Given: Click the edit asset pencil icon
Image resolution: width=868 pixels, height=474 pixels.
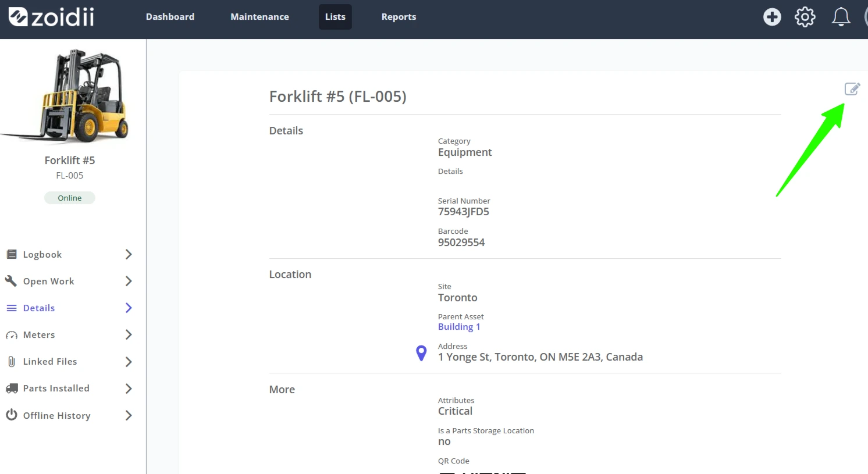Looking at the screenshot, I should pyautogui.click(x=852, y=89).
